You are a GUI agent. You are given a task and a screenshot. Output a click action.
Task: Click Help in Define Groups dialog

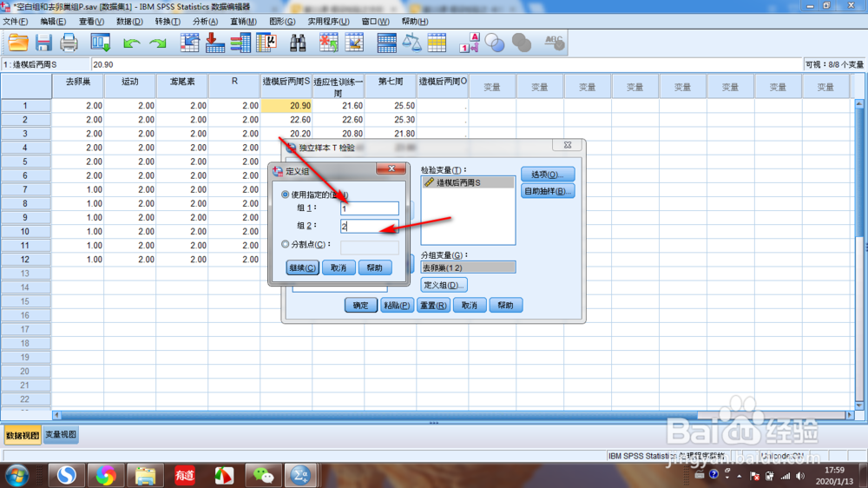[x=375, y=267]
